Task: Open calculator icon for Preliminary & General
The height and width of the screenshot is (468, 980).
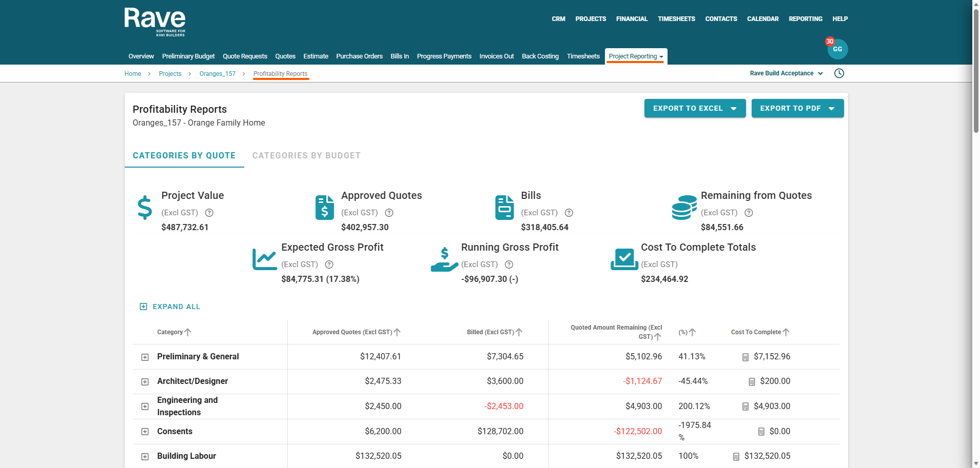Action: coord(746,357)
